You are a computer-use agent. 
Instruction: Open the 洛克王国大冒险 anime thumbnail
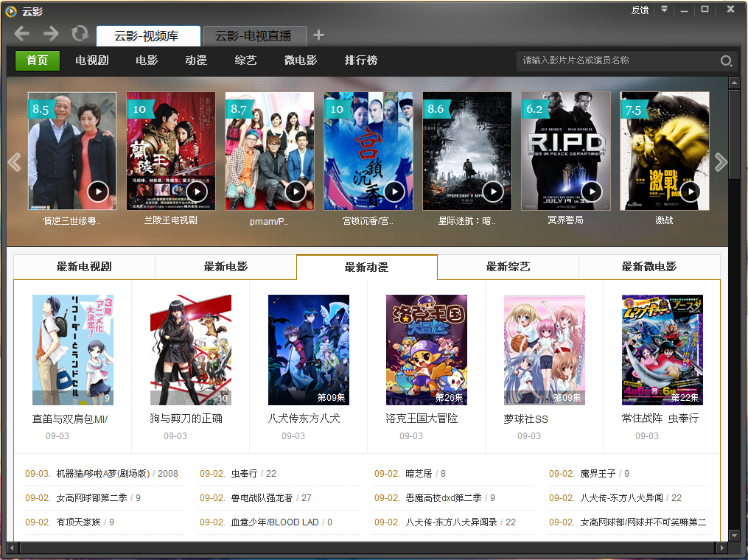pos(427,350)
